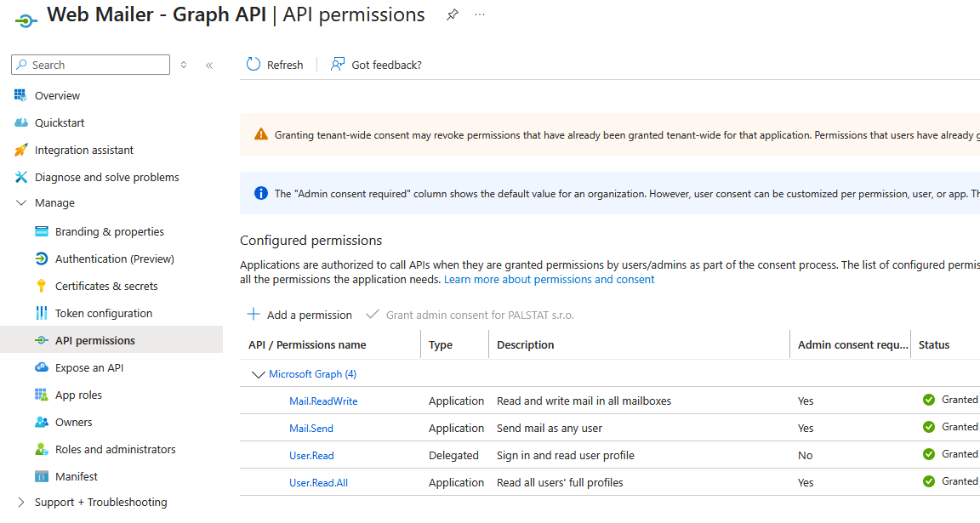The width and height of the screenshot is (980, 523).
Task: Click the Authentication arrow-circle icon
Action: (41, 259)
